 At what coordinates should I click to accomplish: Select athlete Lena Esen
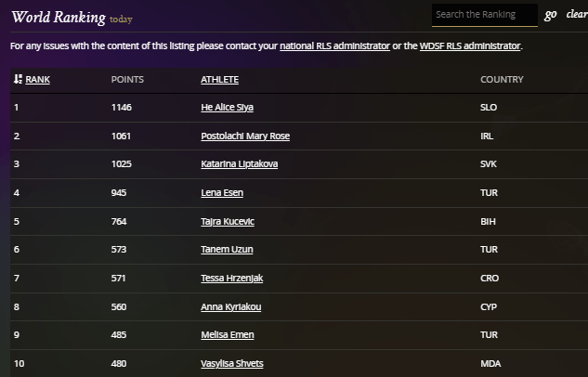[222, 192]
